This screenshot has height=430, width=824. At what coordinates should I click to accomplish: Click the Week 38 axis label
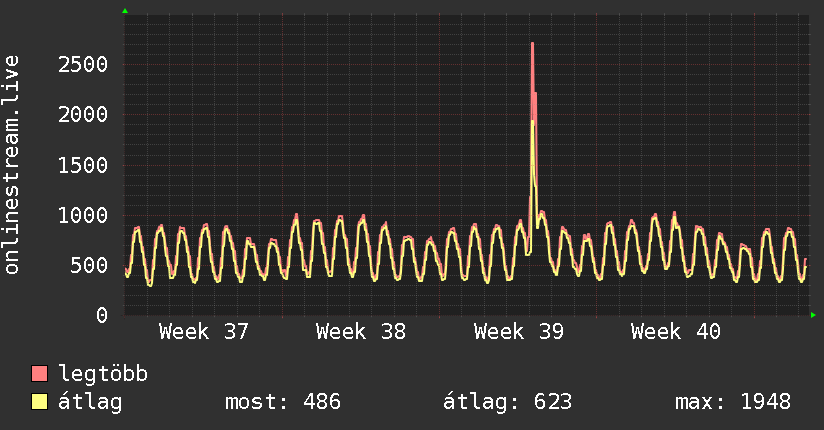360,332
